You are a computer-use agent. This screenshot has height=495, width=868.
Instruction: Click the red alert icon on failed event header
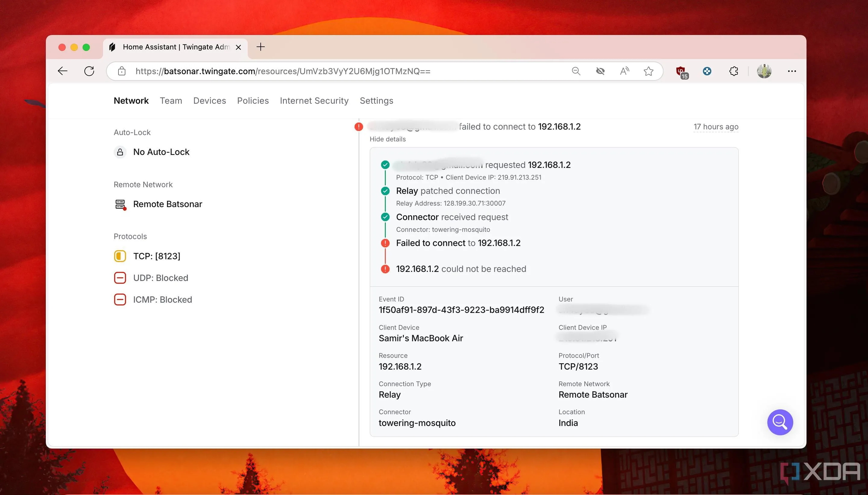(x=359, y=127)
